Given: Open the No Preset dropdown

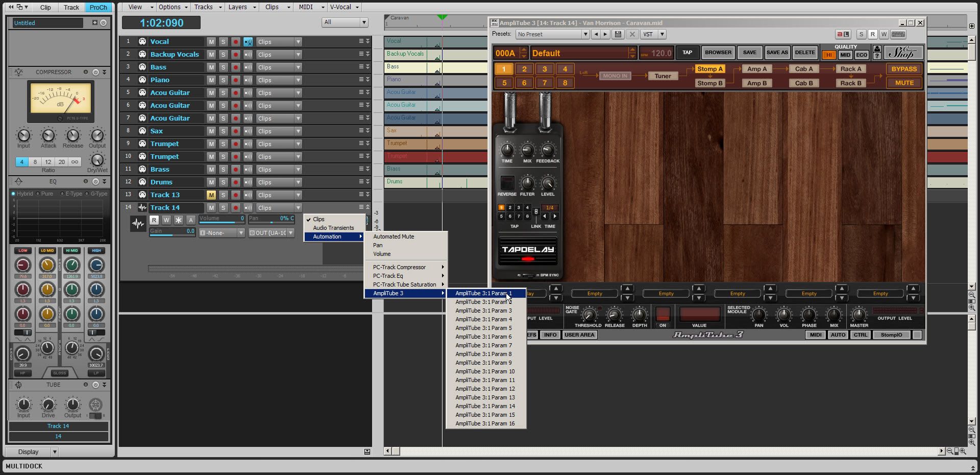Looking at the screenshot, I should [x=552, y=34].
